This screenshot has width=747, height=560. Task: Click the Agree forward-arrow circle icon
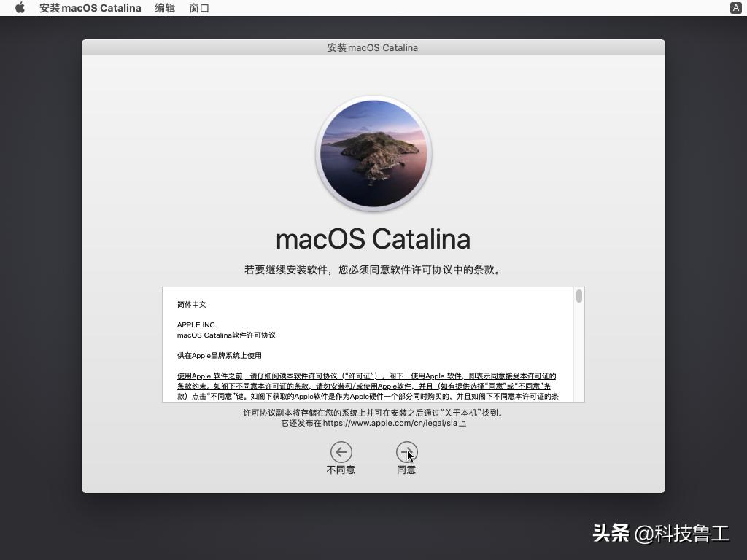coord(406,452)
